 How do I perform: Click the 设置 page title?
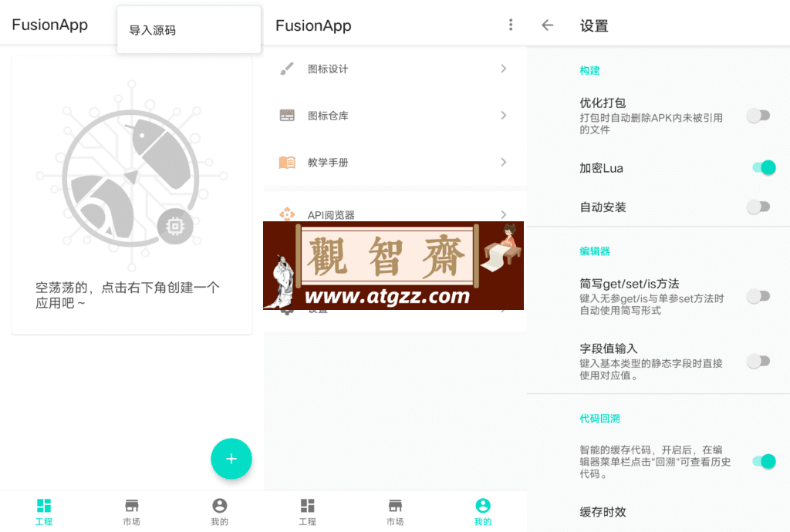click(x=594, y=25)
